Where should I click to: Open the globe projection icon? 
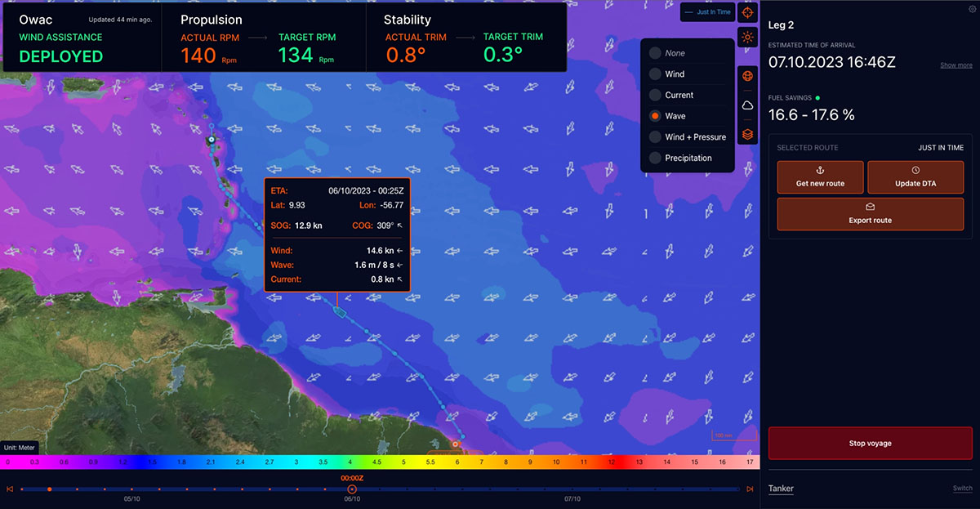pos(747,74)
